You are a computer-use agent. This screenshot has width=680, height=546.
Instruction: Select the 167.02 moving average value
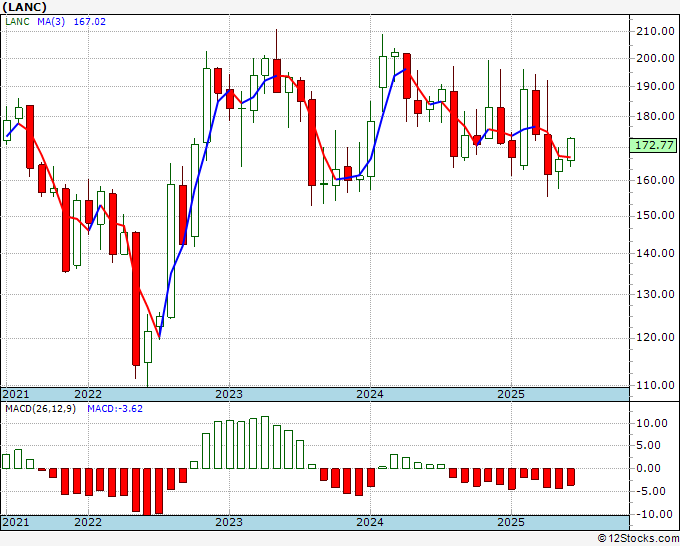90,22
